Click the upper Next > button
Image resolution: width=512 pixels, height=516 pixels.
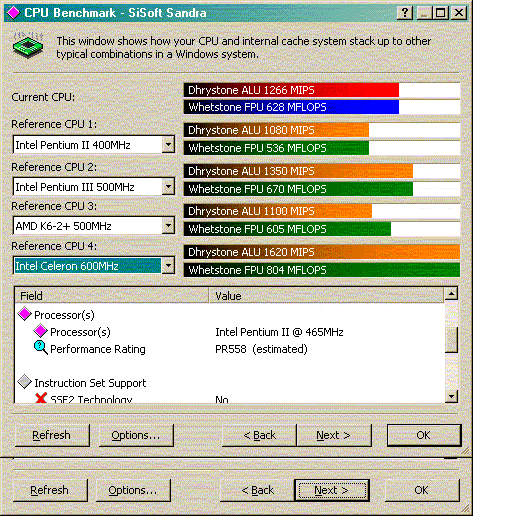[334, 435]
